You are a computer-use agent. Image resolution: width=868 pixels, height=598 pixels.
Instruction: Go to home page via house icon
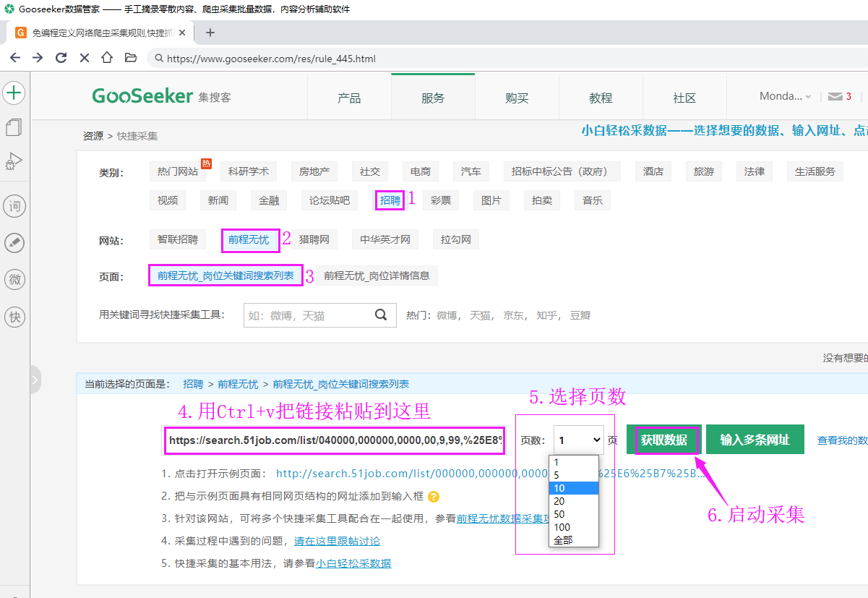click(x=107, y=58)
